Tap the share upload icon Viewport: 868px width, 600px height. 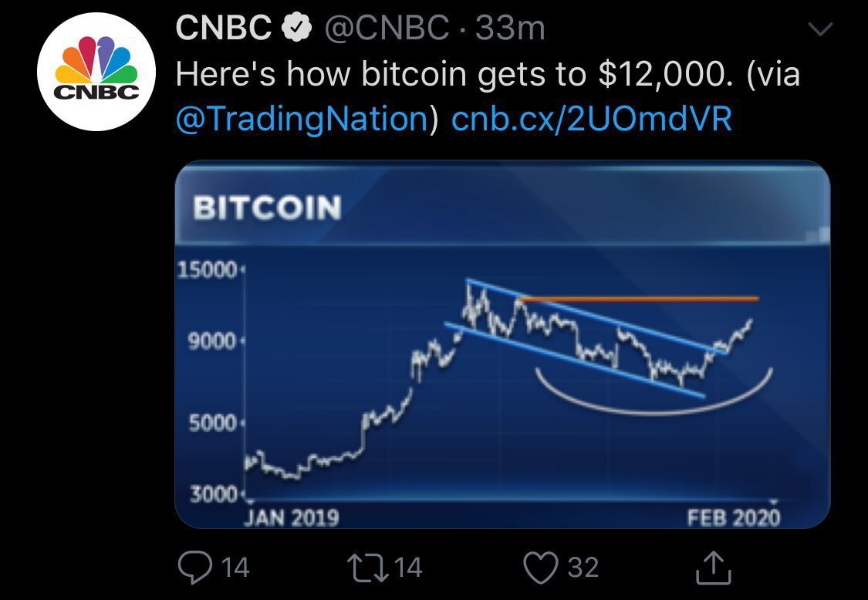(x=711, y=568)
